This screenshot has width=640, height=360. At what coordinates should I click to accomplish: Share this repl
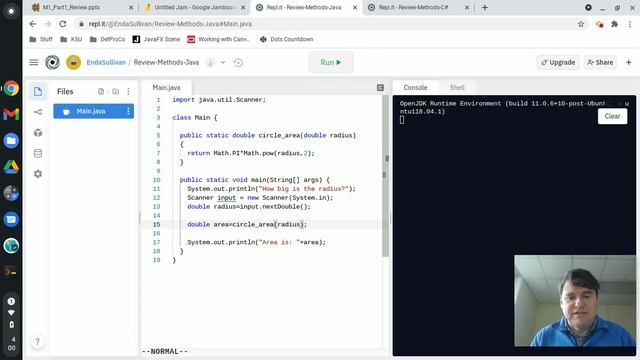tap(600, 62)
